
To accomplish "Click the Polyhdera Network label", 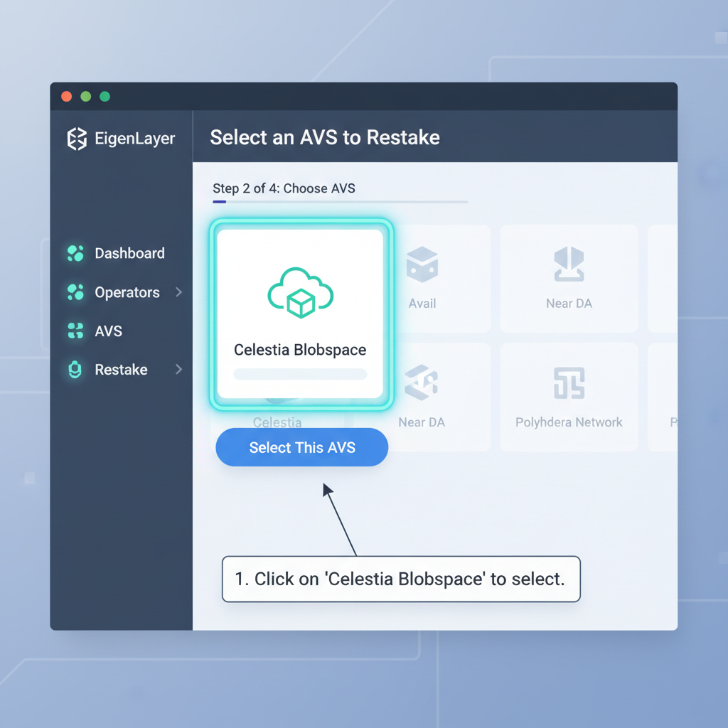I will (569, 422).
